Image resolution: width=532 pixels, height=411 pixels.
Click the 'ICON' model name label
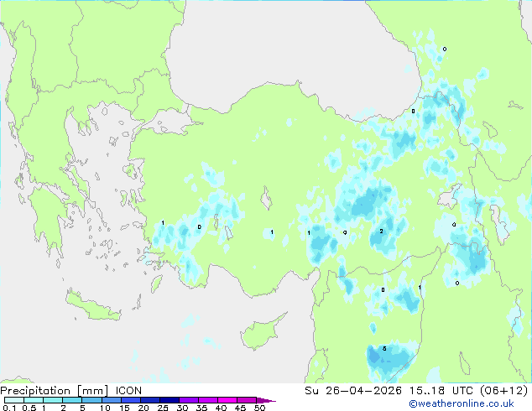click(128, 391)
